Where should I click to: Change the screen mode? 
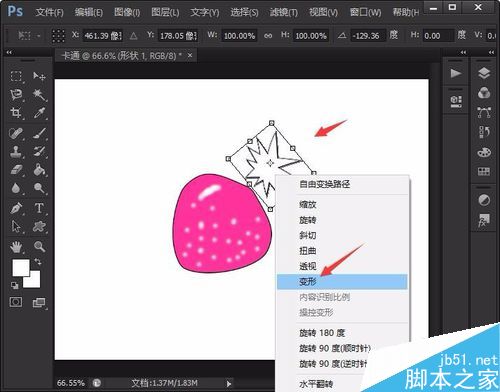point(39,303)
